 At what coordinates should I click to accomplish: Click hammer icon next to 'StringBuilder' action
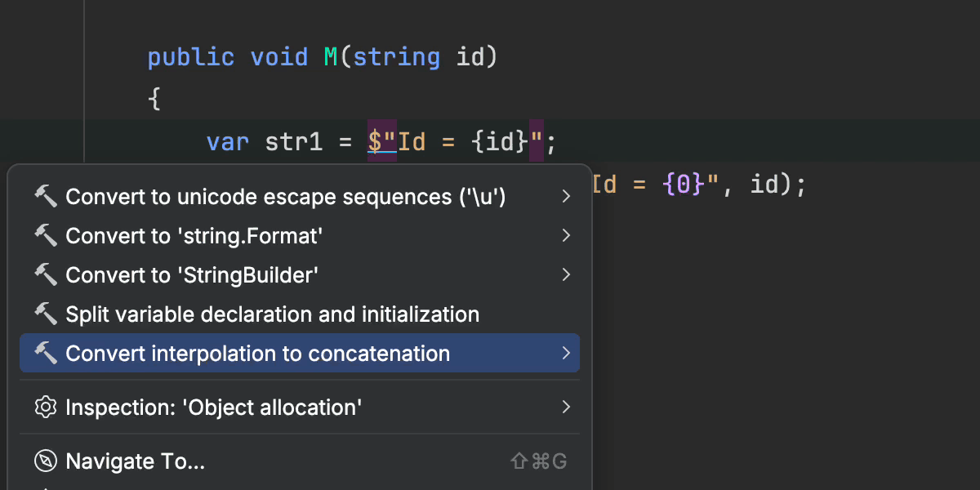click(x=45, y=274)
